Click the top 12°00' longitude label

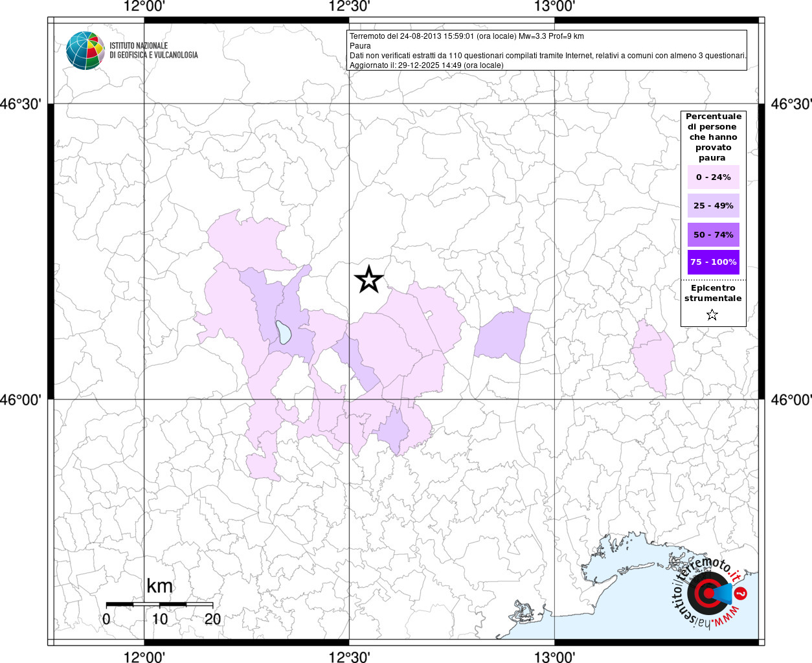144,6
